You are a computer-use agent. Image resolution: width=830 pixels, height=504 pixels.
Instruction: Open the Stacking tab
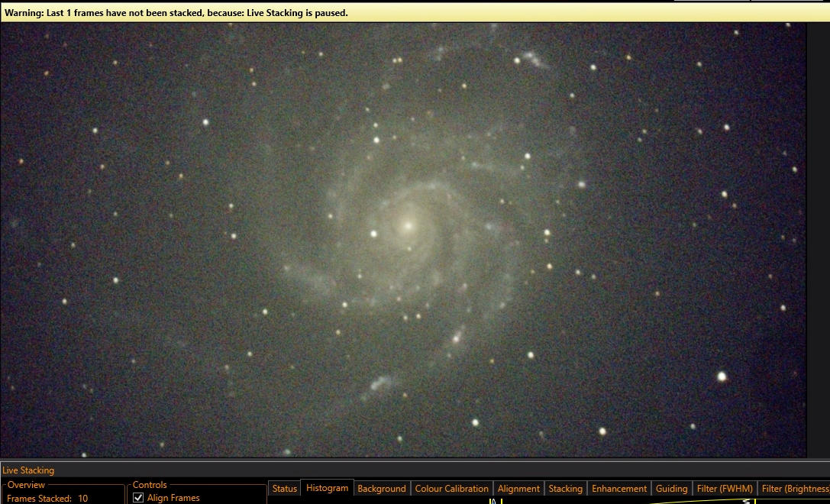pyautogui.click(x=565, y=488)
